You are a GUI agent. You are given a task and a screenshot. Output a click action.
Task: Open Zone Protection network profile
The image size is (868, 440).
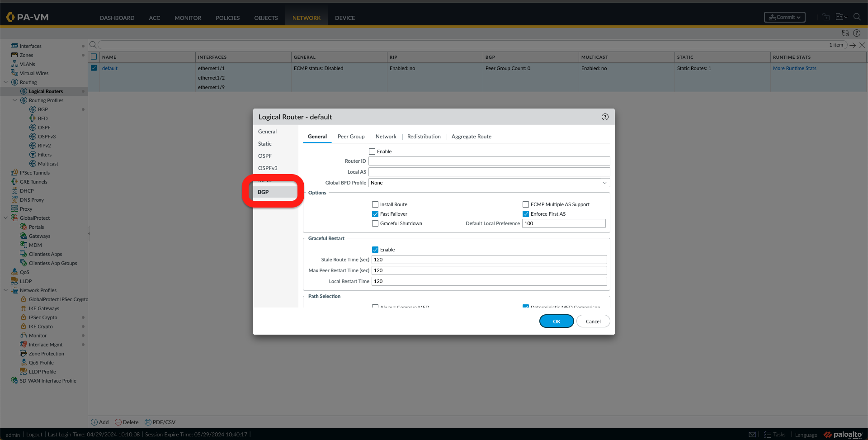pos(46,354)
